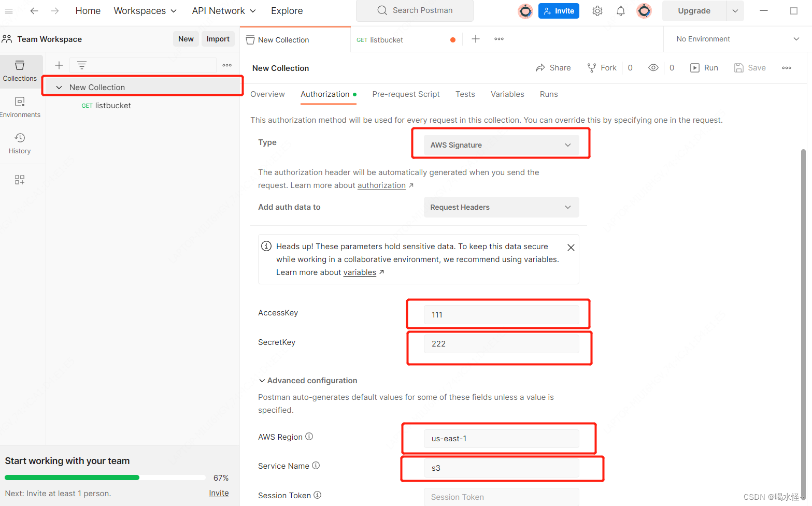This screenshot has width=812, height=506.
Task: Switch to the Overview tab
Action: click(267, 94)
